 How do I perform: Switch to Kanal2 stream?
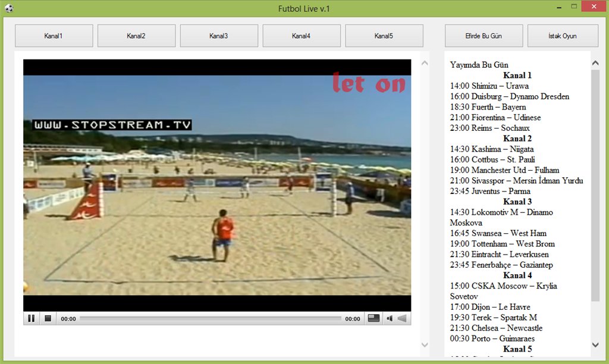(x=136, y=36)
